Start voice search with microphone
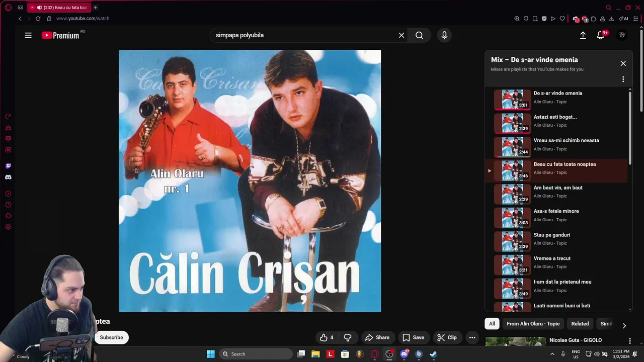This screenshot has width=644, height=362. tap(444, 35)
